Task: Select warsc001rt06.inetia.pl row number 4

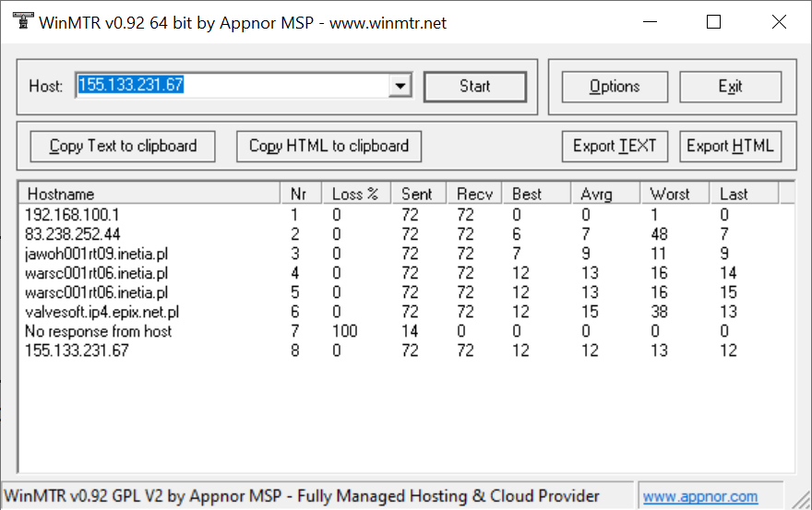Action: [407, 273]
